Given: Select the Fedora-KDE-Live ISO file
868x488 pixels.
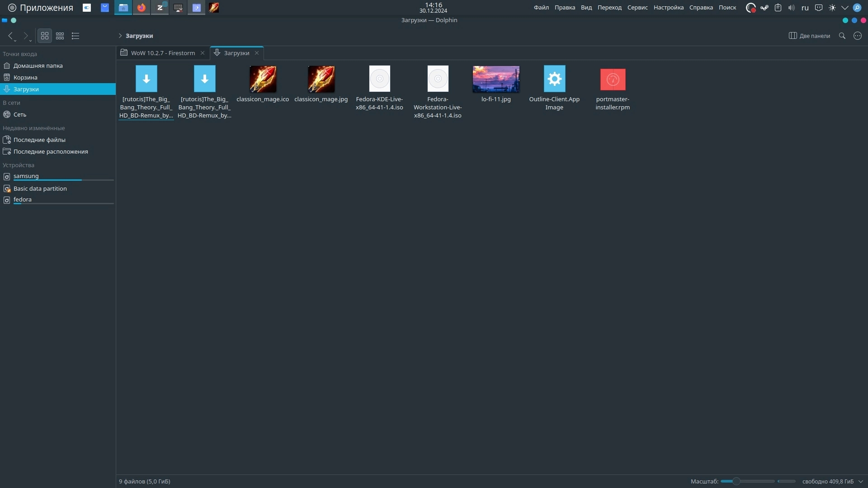Looking at the screenshot, I should coord(379,88).
